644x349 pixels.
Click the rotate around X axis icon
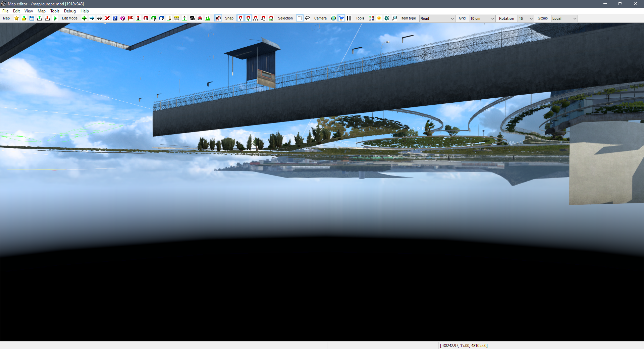pos(146,18)
